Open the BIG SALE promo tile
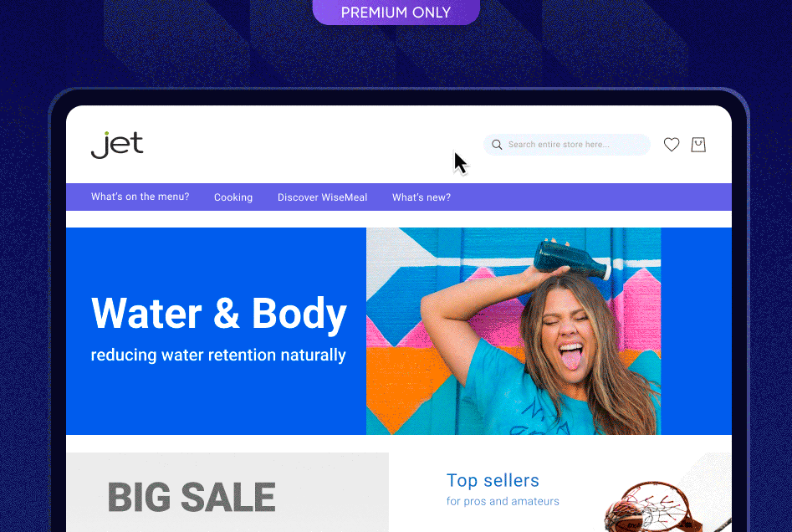Image resolution: width=792 pixels, height=532 pixels. tap(227, 492)
